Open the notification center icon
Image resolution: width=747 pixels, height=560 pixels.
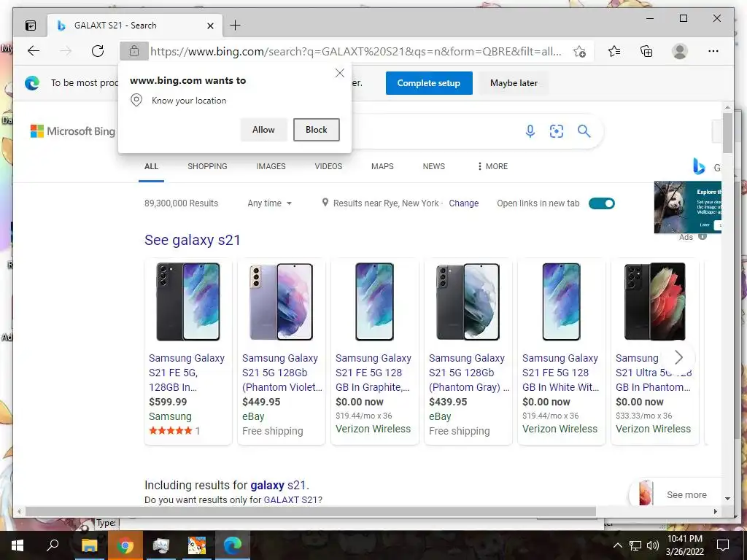click(723, 545)
